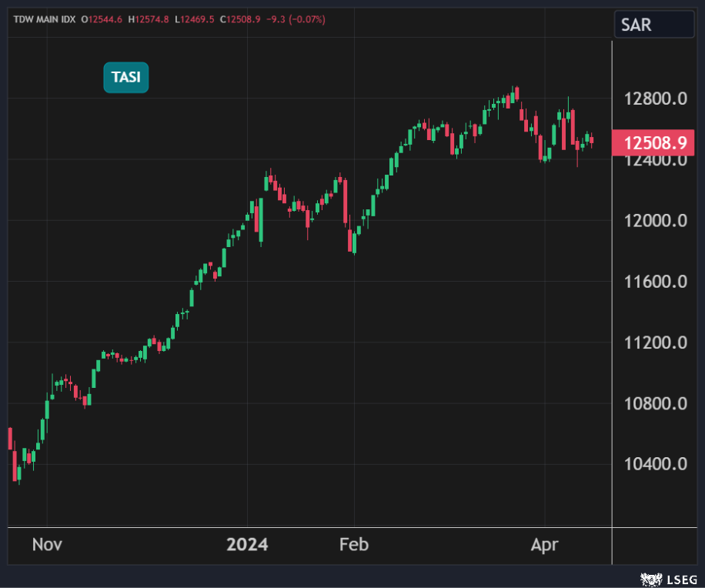Image resolution: width=705 pixels, height=588 pixels.
Task: Click the TASI label badge
Action: click(126, 77)
